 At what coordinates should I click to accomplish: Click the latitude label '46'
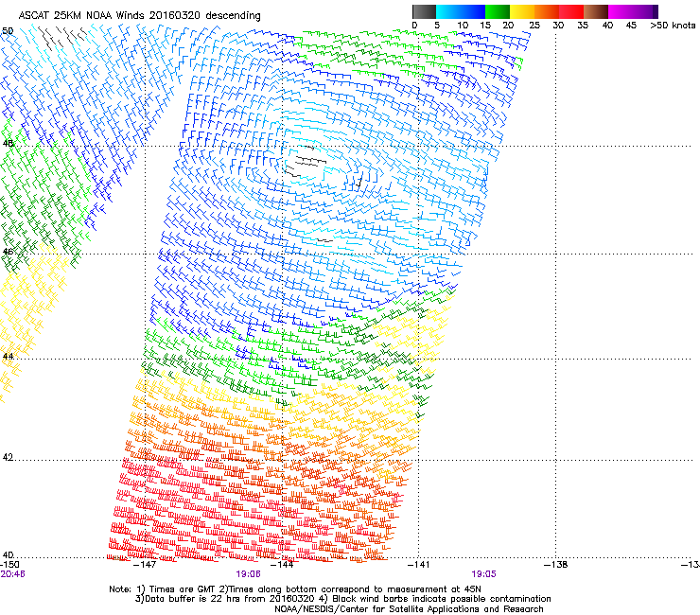click(x=8, y=252)
